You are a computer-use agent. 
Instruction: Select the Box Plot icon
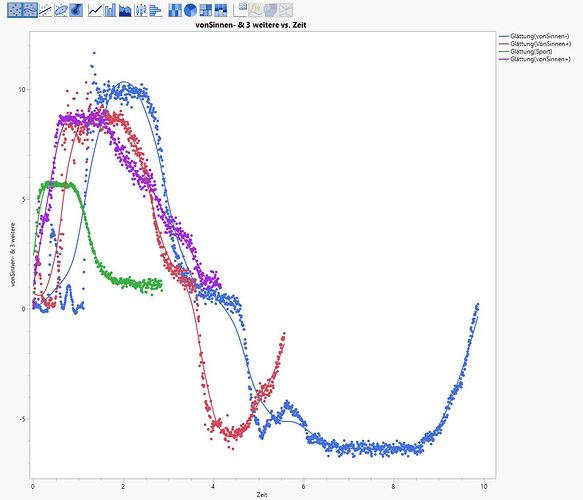[x=141, y=10]
